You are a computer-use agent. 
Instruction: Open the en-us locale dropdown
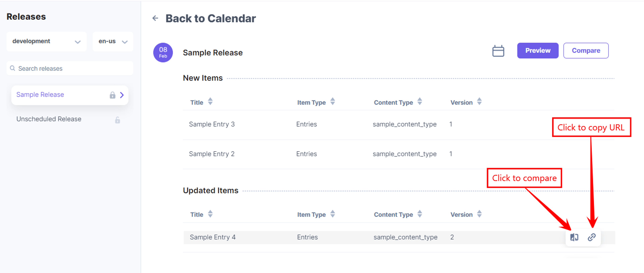point(113,41)
